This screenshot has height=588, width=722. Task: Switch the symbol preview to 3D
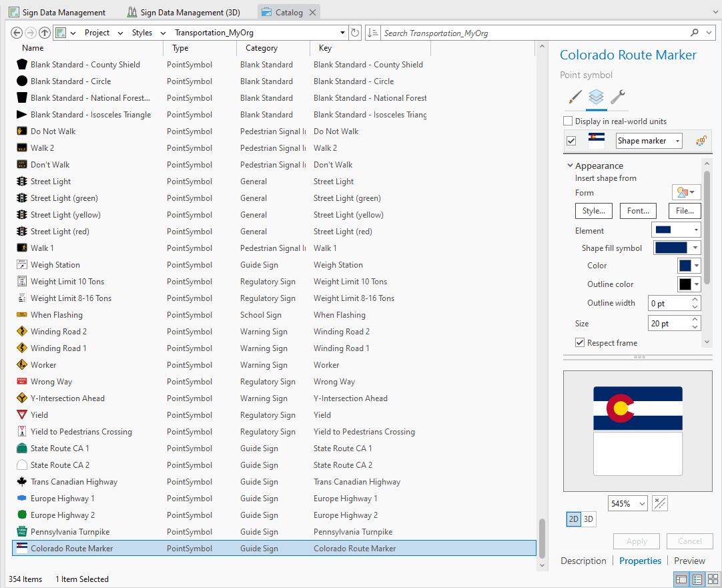coord(589,519)
